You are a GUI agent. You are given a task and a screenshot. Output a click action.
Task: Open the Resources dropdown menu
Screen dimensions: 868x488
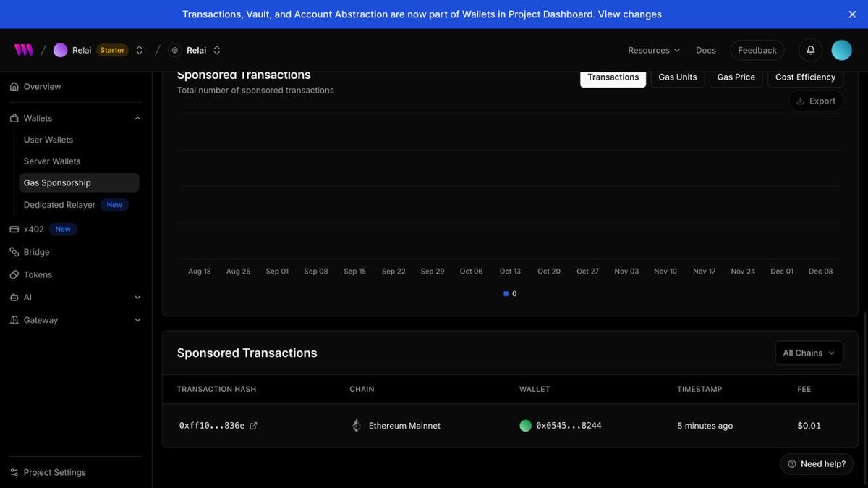[x=654, y=50]
